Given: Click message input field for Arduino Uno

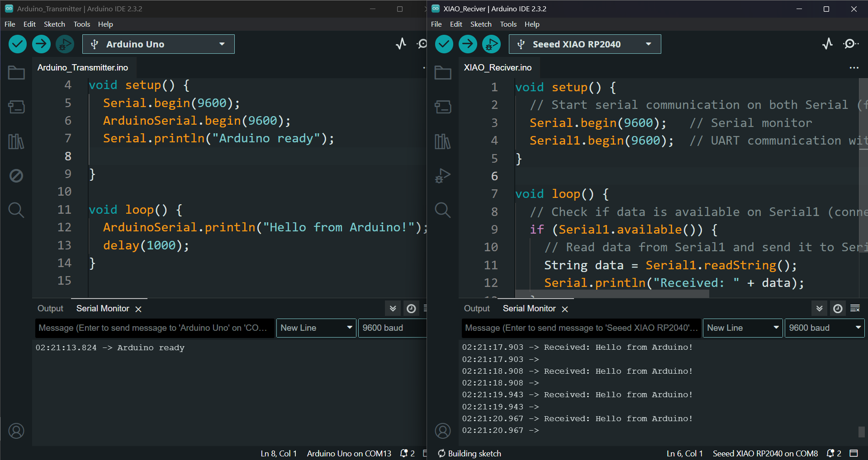Looking at the screenshot, I should tap(155, 328).
